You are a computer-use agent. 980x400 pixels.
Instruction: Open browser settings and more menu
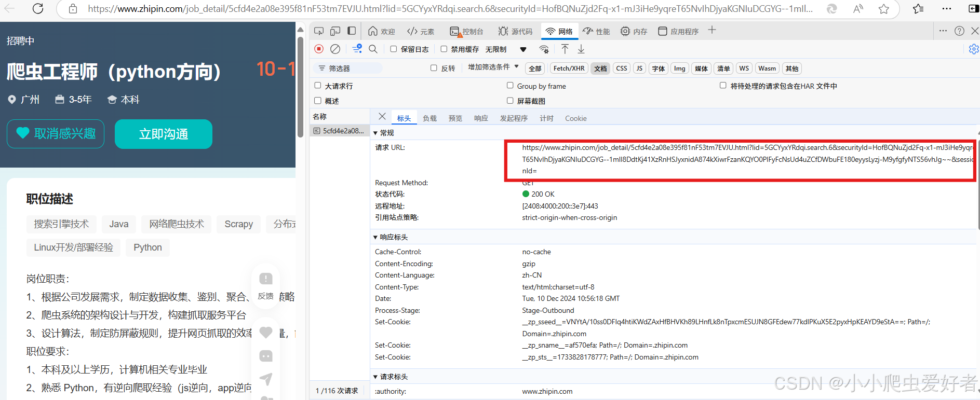947,9
